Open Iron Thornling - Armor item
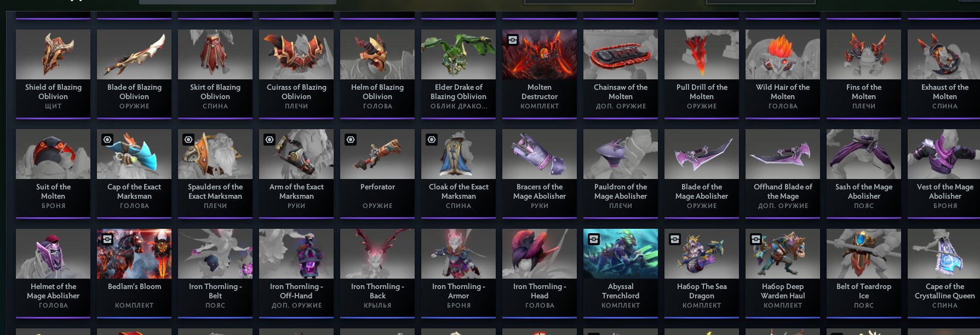This screenshot has width=980, height=335. [x=459, y=272]
